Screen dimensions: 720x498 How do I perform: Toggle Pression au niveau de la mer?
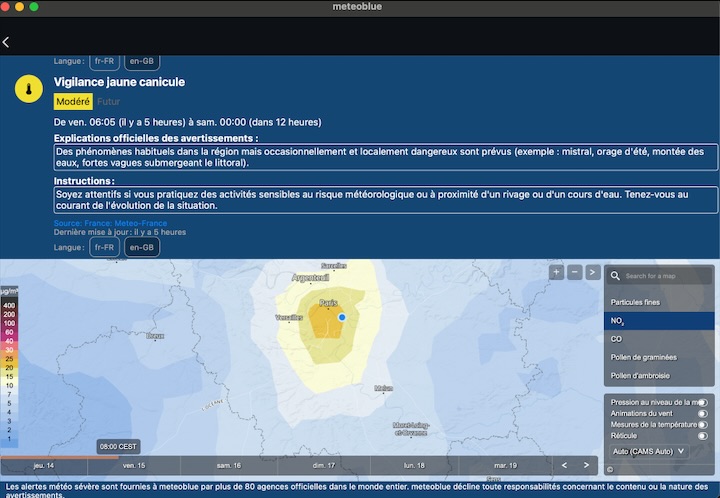pos(702,402)
